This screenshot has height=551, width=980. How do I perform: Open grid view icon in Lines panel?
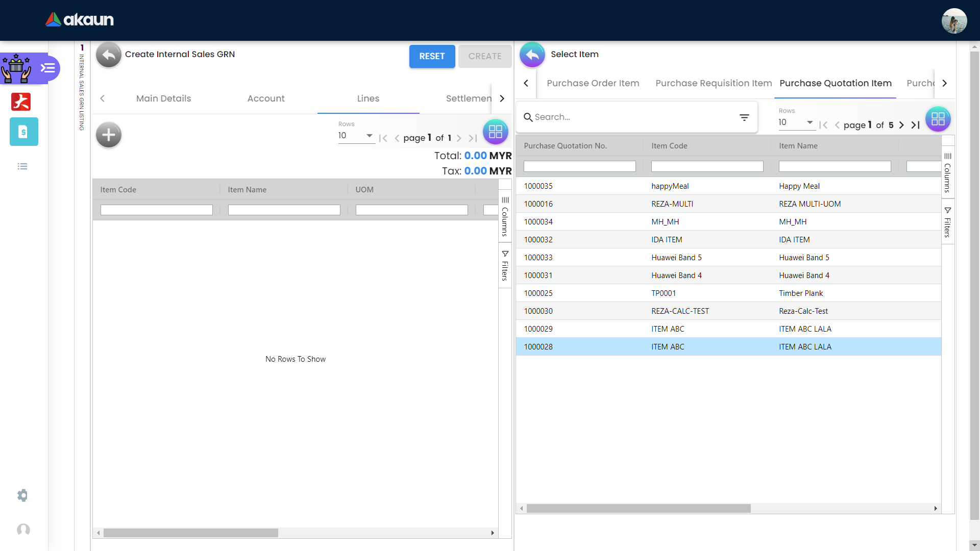(x=495, y=132)
